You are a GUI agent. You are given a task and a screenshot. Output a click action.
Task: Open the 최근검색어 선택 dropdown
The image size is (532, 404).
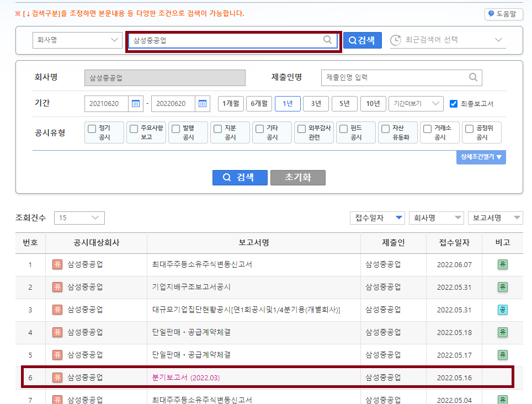click(x=448, y=40)
